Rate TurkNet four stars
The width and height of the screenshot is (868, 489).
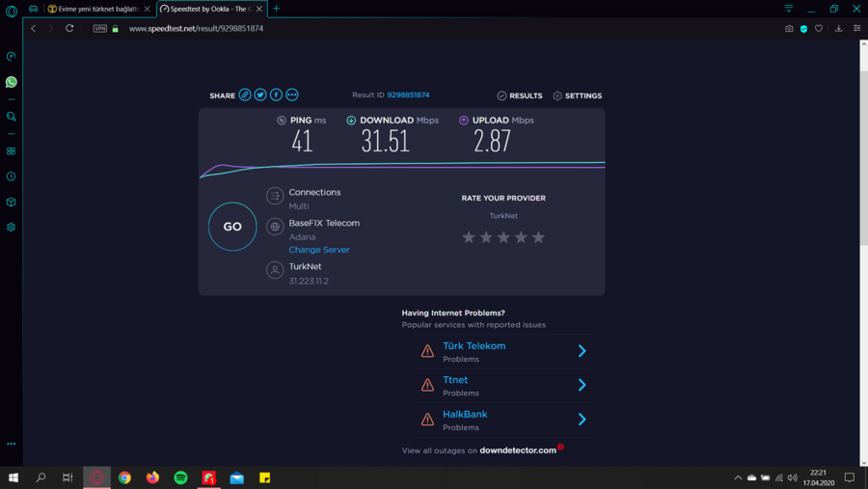pyautogui.click(x=521, y=237)
